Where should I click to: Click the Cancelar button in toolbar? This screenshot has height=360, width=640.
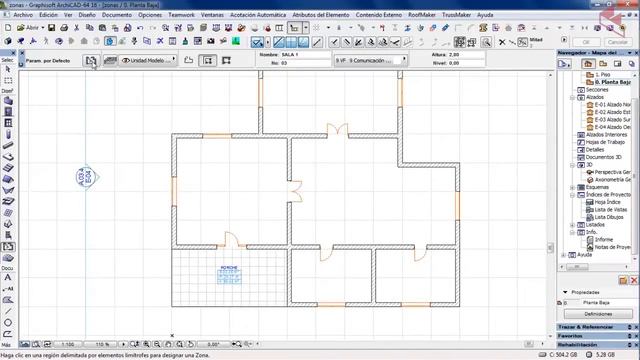[617, 42]
